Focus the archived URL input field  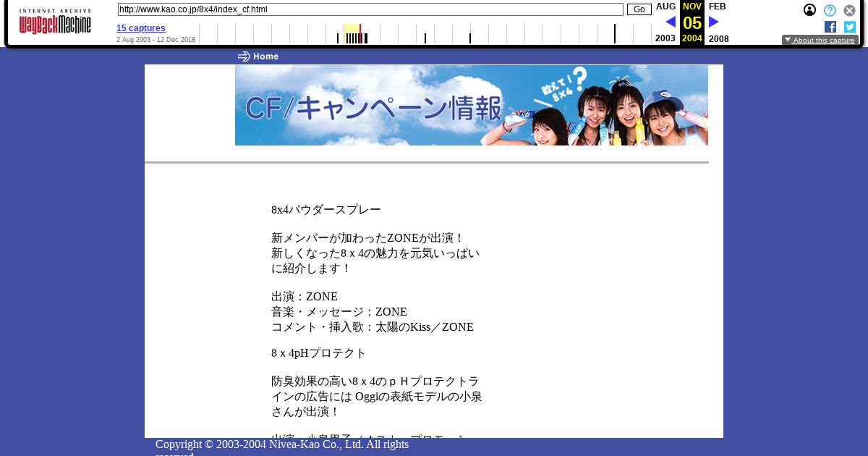click(370, 9)
